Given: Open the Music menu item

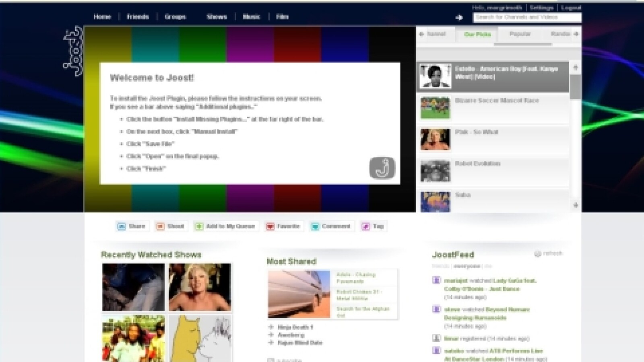Looking at the screenshot, I should tap(251, 17).
